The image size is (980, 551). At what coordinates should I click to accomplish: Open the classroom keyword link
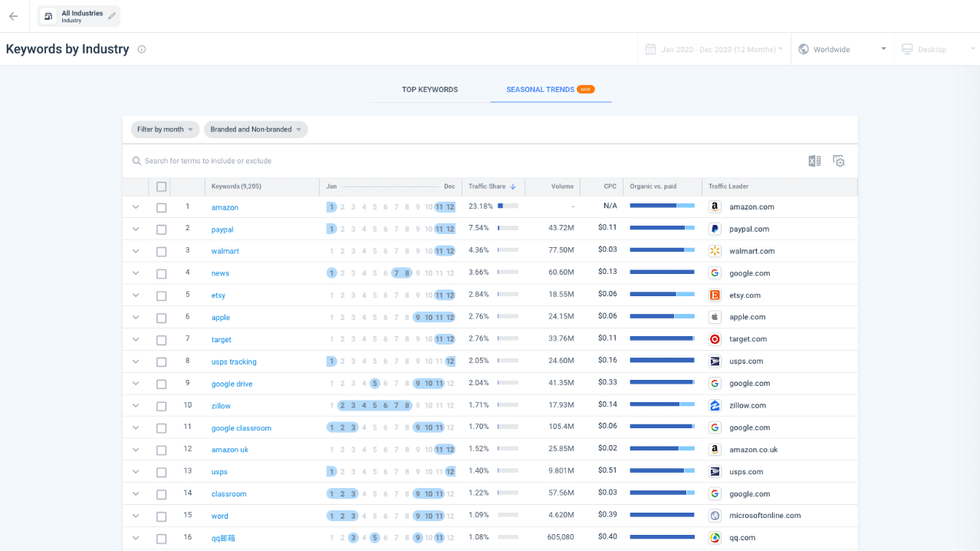(229, 494)
